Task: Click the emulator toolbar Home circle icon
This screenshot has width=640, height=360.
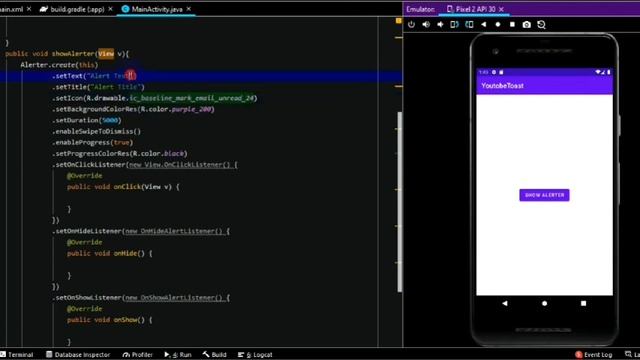Action: [x=498, y=24]
